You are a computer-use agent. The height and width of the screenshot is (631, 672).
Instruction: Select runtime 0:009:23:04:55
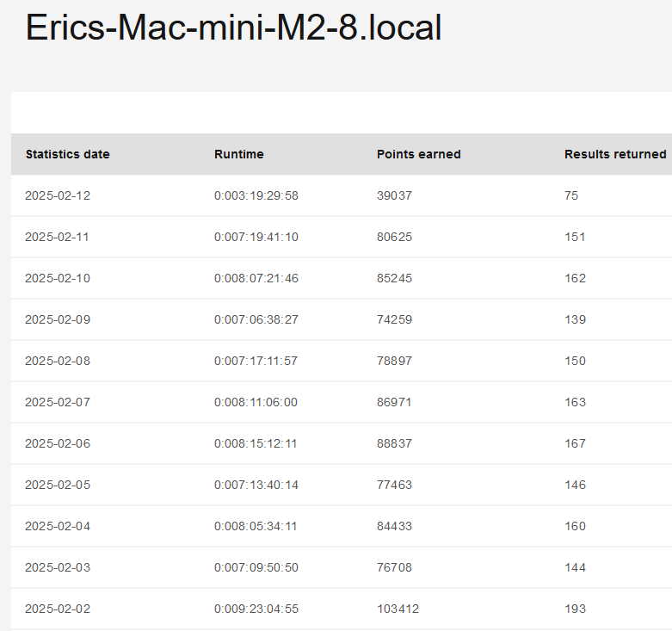point(256,609)
